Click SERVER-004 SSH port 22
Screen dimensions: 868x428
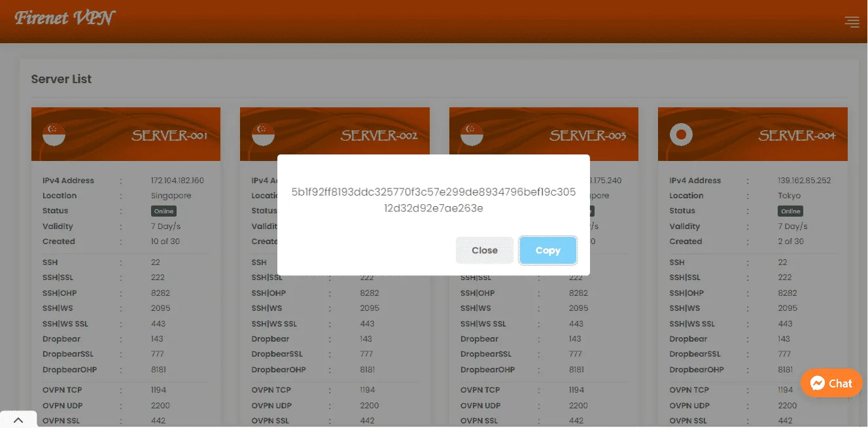coord(782,262)
